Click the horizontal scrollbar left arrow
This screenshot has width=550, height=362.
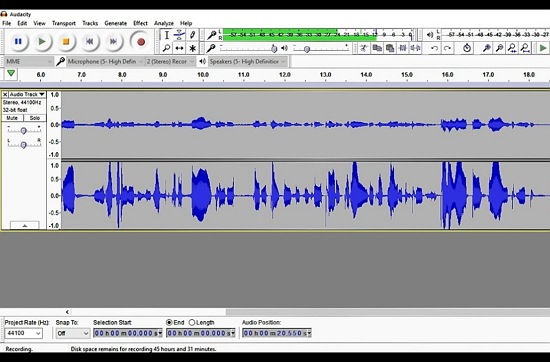coord(67,312)
